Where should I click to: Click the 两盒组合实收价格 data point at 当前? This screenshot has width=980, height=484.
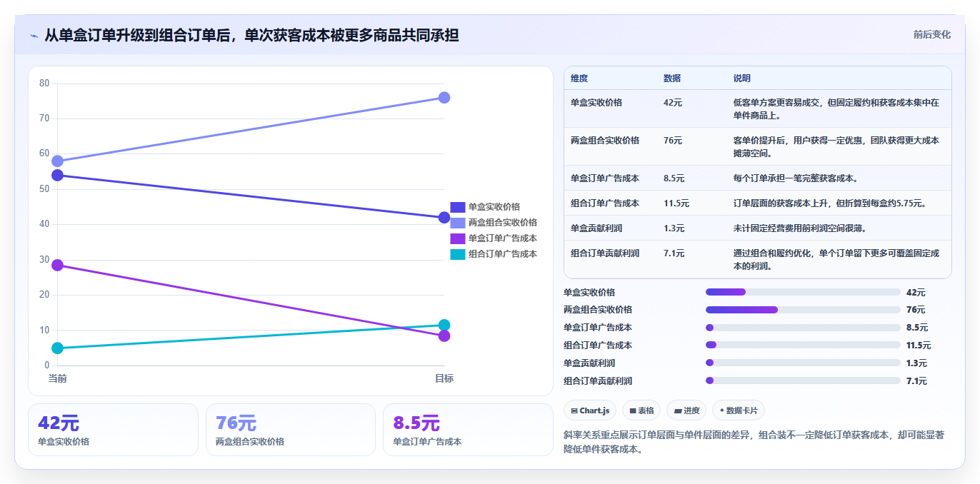(58, 161)
